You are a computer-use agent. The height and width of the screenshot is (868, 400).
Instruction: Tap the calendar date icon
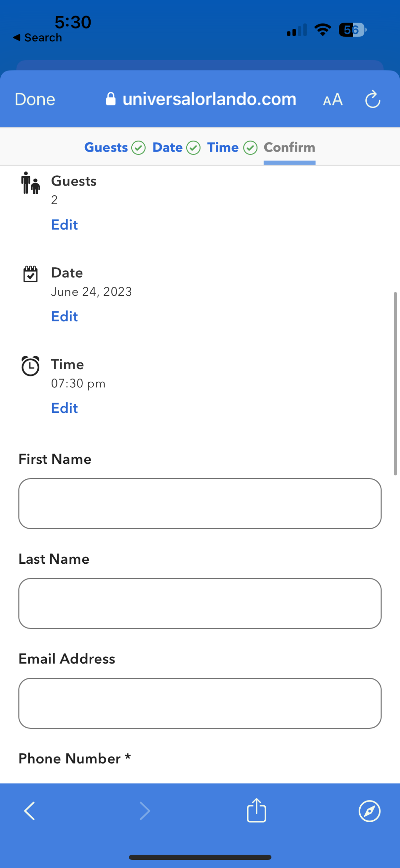pyautogui.click(x=30, y=274)
